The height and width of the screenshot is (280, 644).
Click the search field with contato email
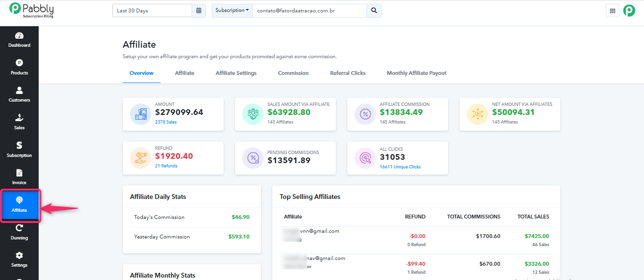(310, 10)
